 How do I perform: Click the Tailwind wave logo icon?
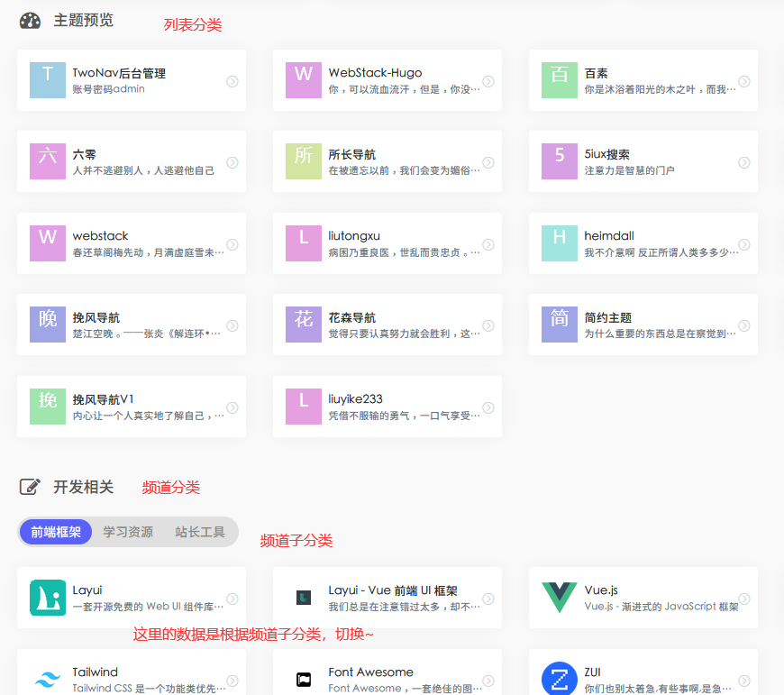coord(48,680)
